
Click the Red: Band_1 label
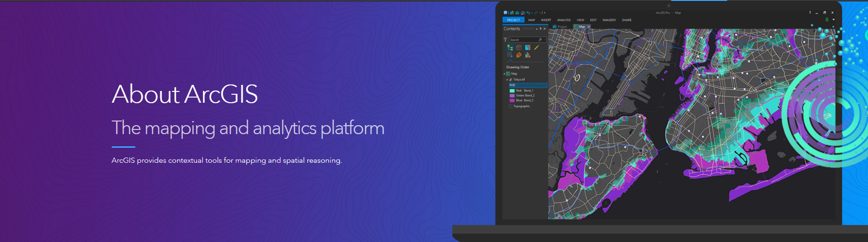tap(525, 91)
